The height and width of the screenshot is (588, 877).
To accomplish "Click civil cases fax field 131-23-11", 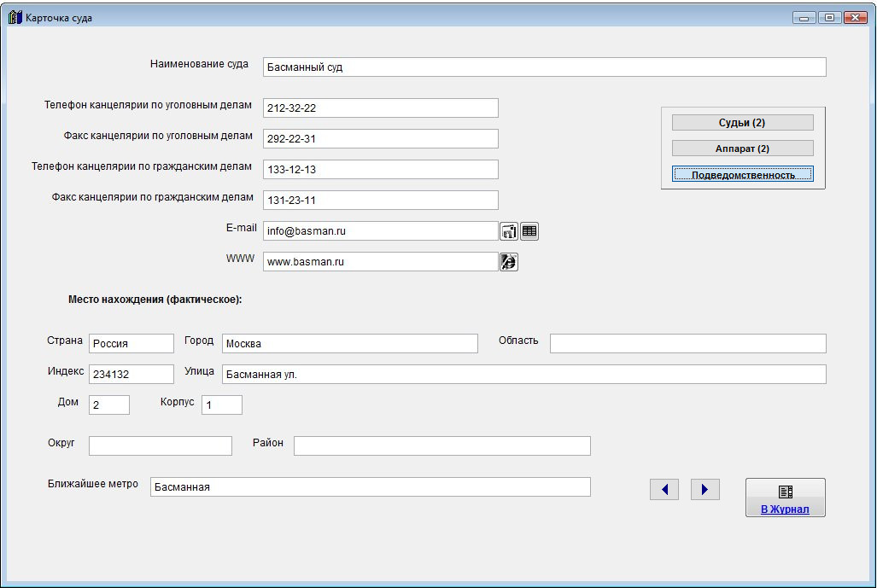I will [x=380, y=200].
